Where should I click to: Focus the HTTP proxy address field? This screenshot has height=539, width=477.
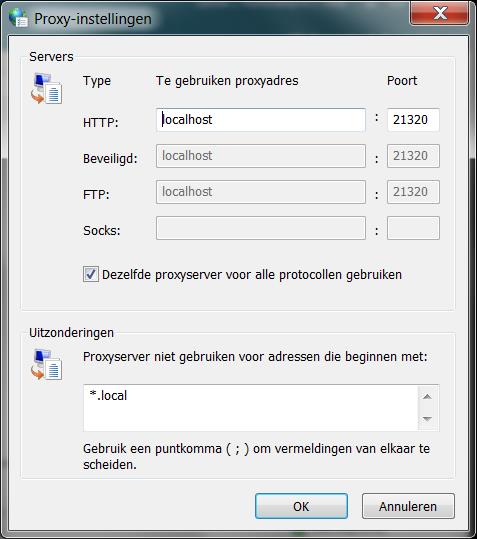click(x=261, y=120)
